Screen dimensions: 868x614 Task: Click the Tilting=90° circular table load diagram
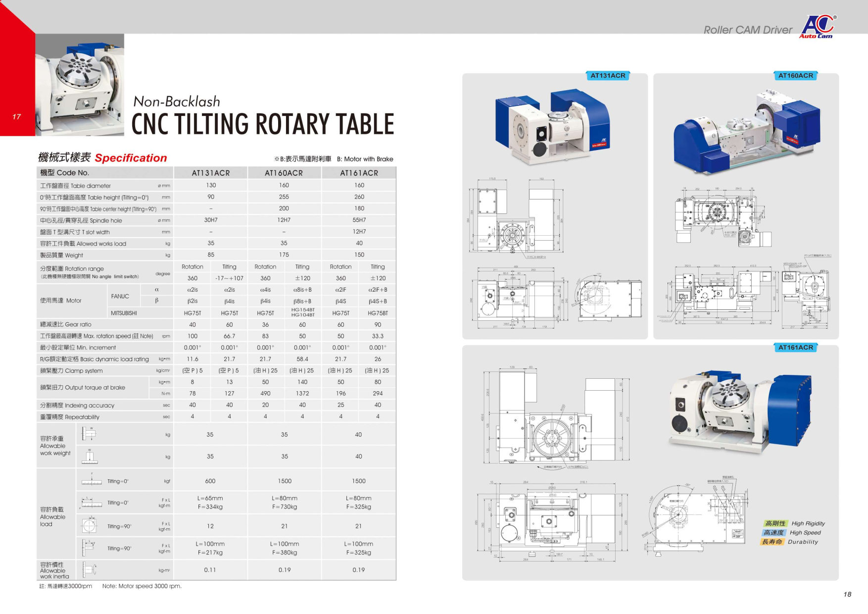click(x=90, y=526)
